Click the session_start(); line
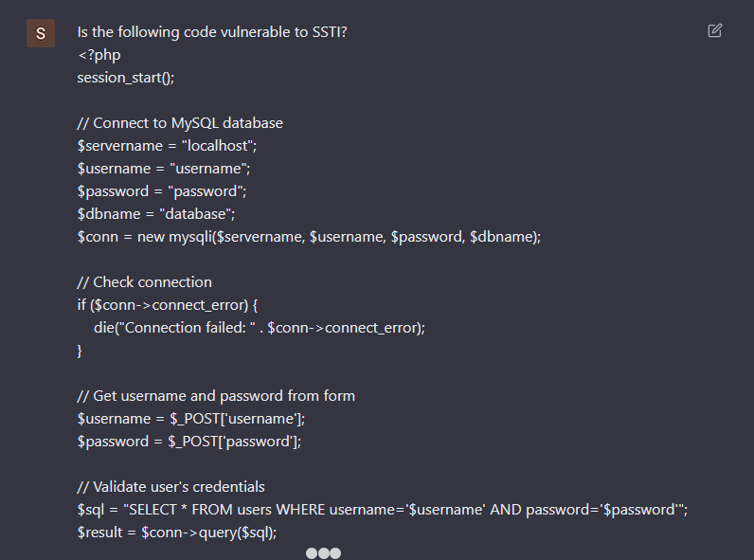This screenshot has width=754, height=560. tap(126, 78)
